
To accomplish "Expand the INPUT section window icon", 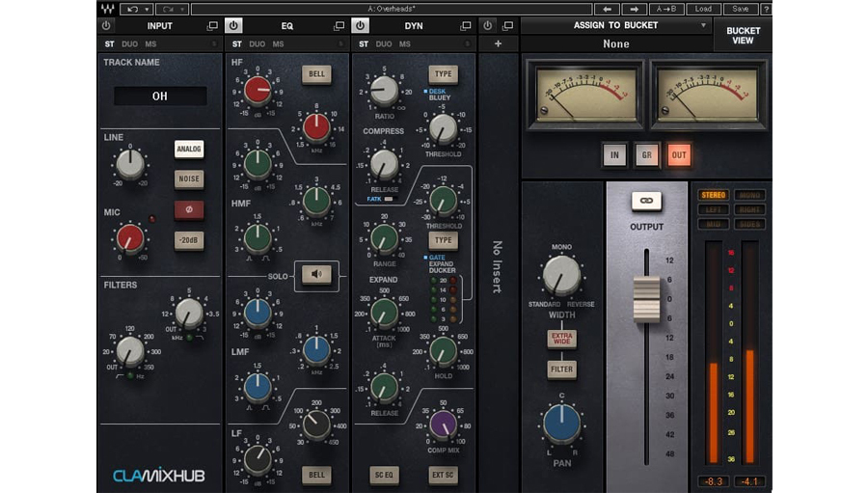I will (x=212, y=26).
